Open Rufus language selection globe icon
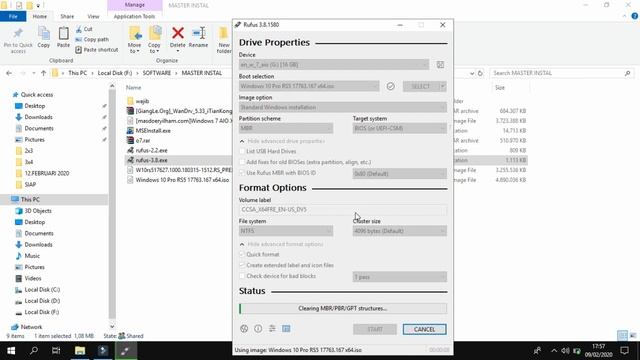 coord(244,329)
